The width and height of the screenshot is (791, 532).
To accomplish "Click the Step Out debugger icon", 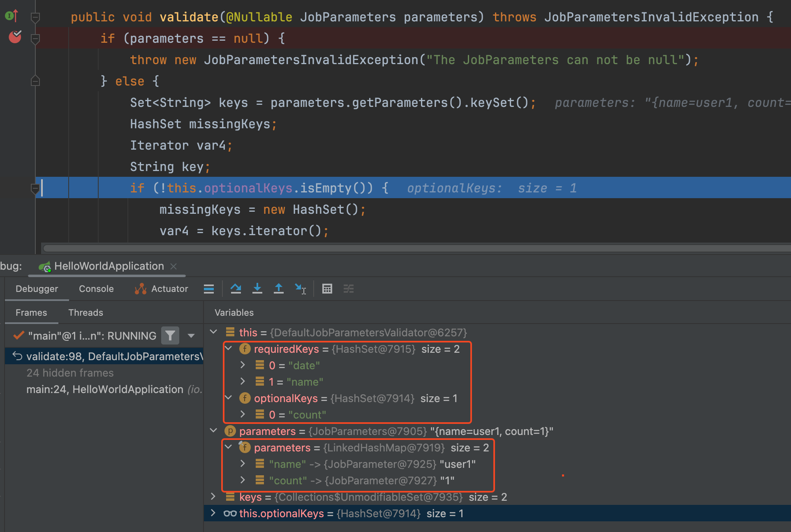I will pos(279,289).
